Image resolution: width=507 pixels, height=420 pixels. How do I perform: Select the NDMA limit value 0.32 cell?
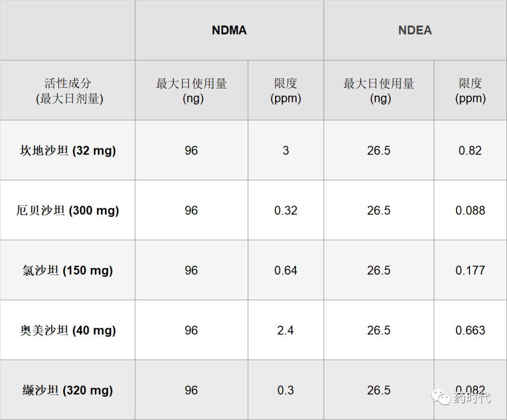[286, 210]
